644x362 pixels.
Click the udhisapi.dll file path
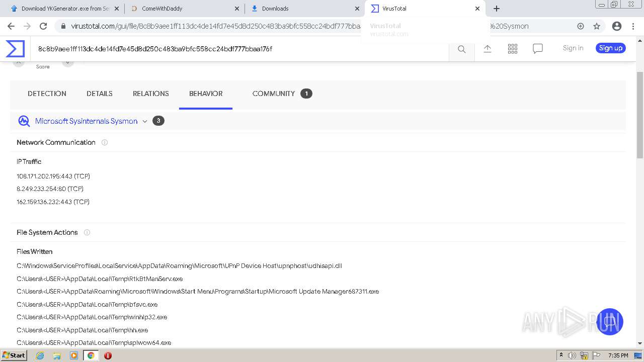179,265
